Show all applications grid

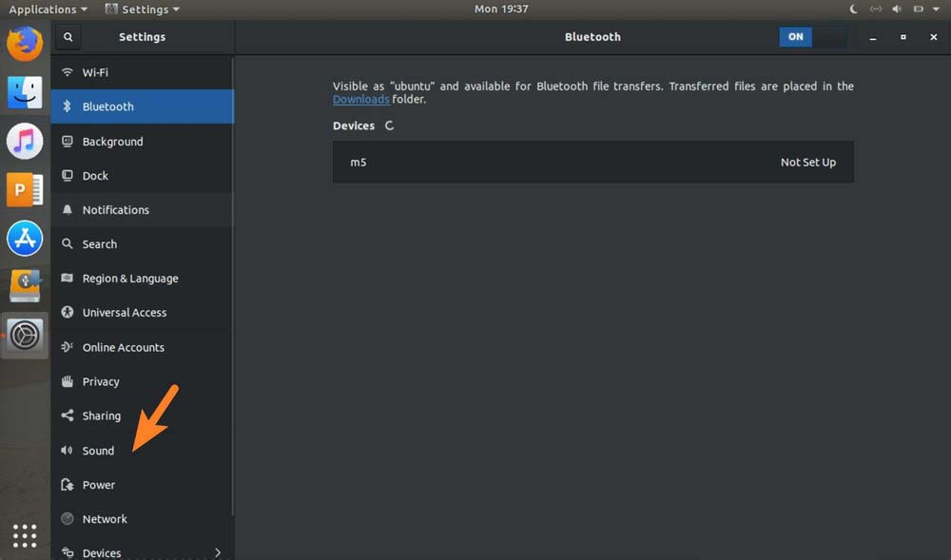pyautogui.click(x=25, y=536)
